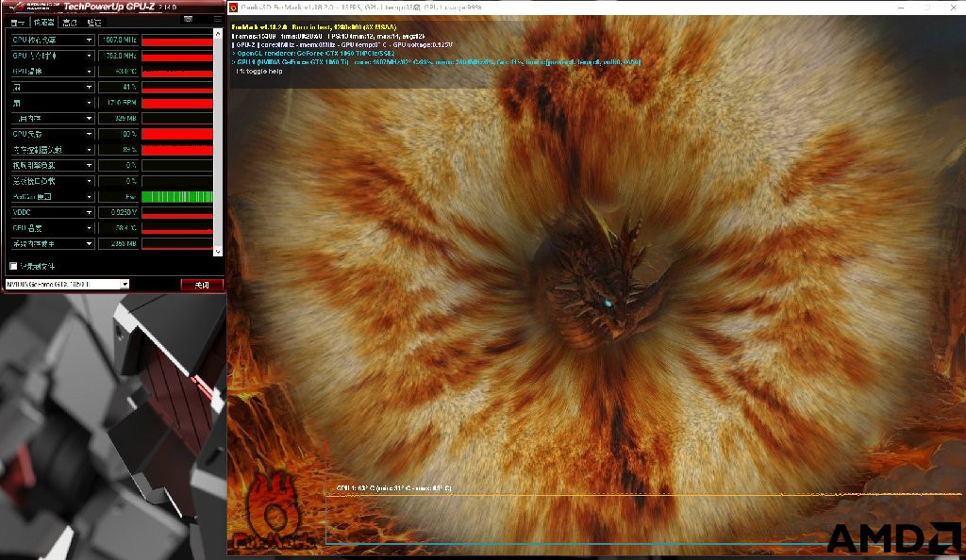Enable the log to file checkbox
The width and height of the screenshot is (966, 560).
(x=13, y=267)
